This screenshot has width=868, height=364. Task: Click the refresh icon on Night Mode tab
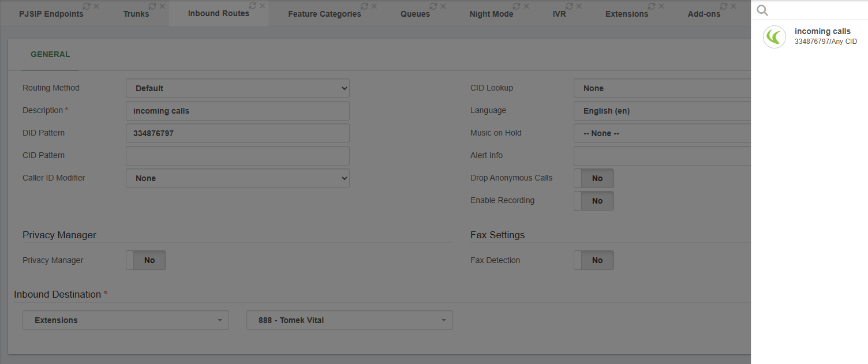coord(516,6)
